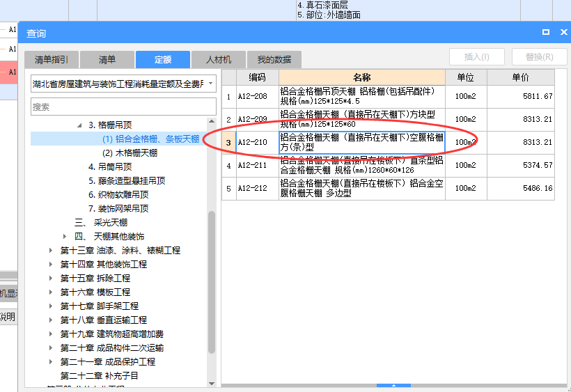Select 三、采光天棚 tree item
Viewport: 571px width, 392px height.
coord(101,222)
